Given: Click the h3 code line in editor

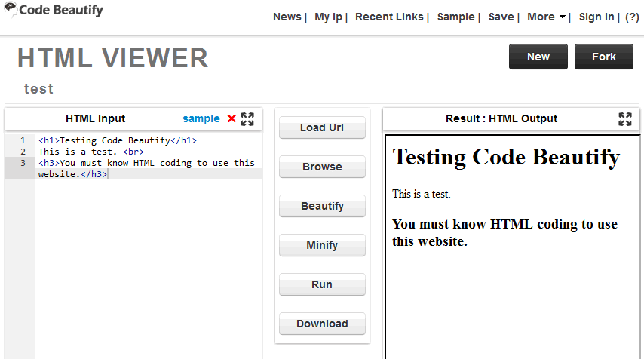Looking at the screenshot, I should click(x=146, y=168).
